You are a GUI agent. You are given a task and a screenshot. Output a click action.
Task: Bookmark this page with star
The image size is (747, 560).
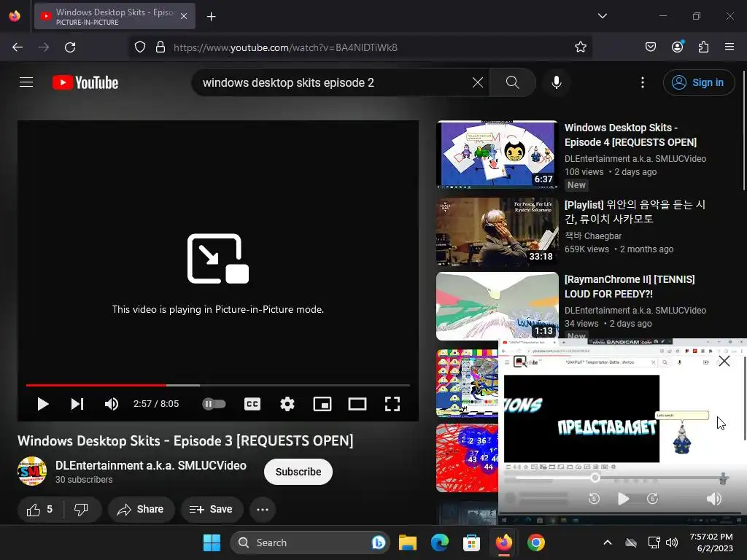pos(580,47)
